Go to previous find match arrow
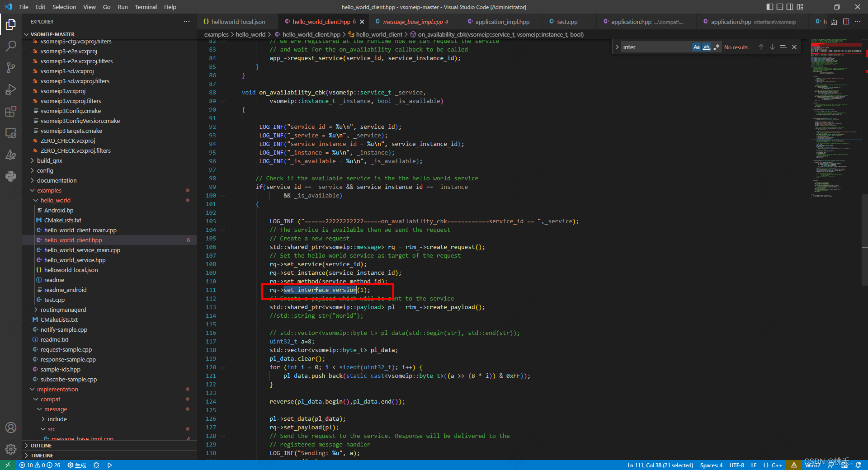Screen dimensions: 868x470 pyautogui.click(x=761, y=47)
